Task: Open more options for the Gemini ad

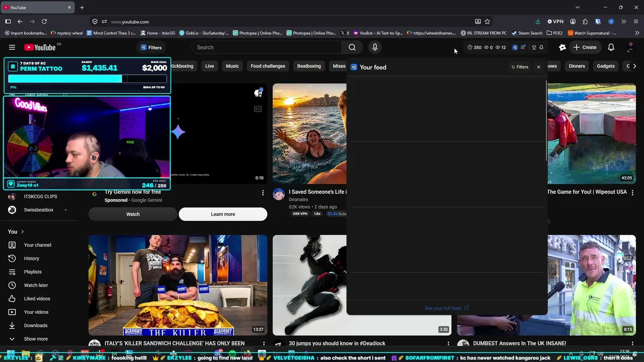Action: point(263,193)
